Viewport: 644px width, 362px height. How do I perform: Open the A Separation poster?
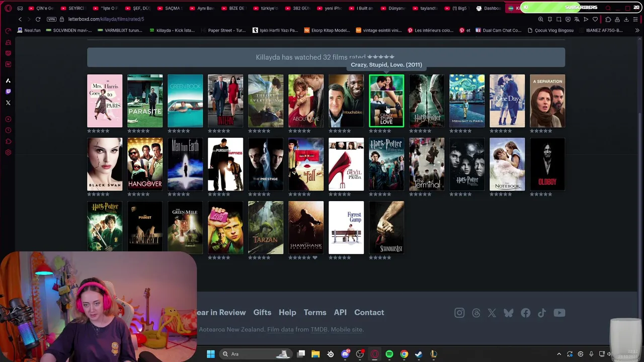click(x=547, y=101)
